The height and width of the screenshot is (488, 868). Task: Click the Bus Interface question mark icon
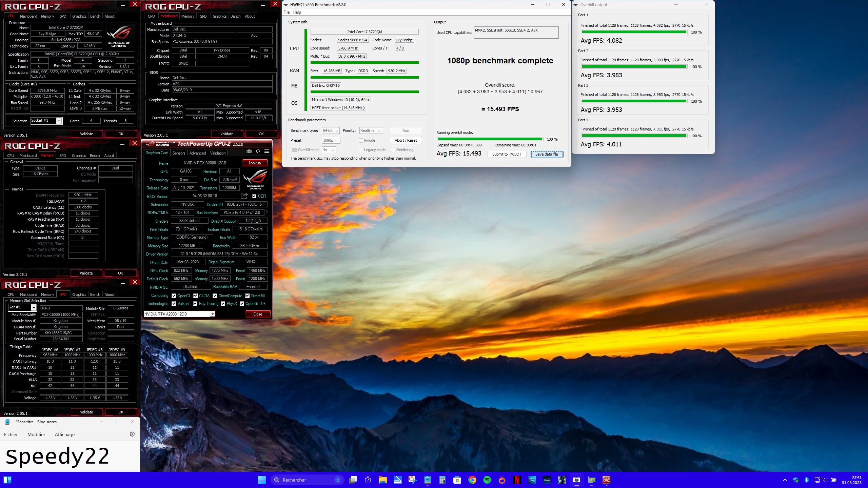[x=267, y=212]
